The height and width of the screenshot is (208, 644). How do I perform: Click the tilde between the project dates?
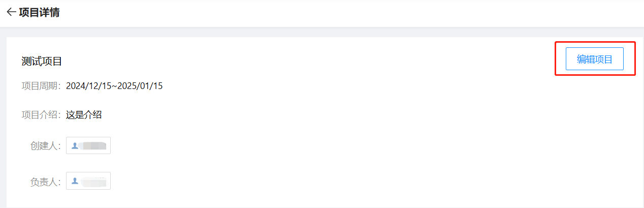click(x=114, y=86)
